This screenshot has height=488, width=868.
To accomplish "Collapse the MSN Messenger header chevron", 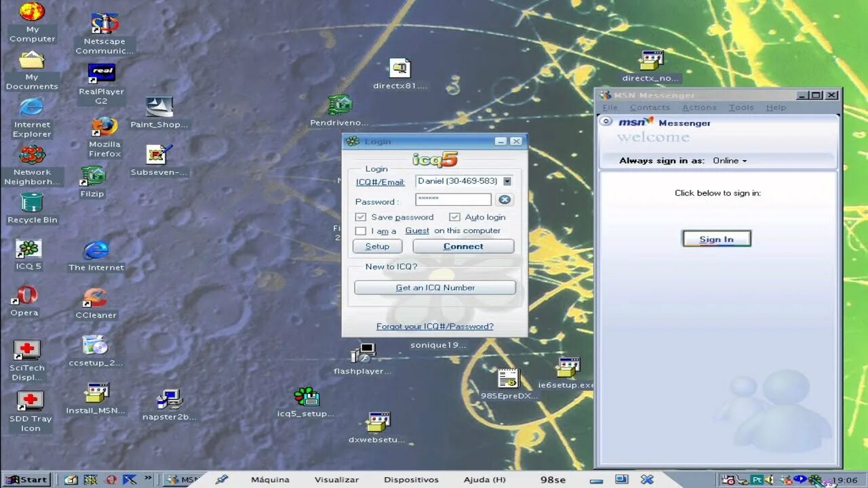I will (x=606, y=121).
